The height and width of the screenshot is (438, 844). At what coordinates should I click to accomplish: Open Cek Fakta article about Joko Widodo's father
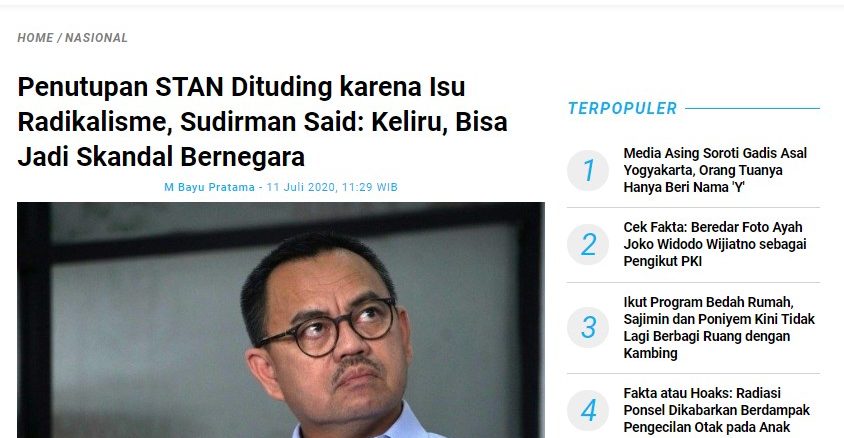[x=715, y=244]
